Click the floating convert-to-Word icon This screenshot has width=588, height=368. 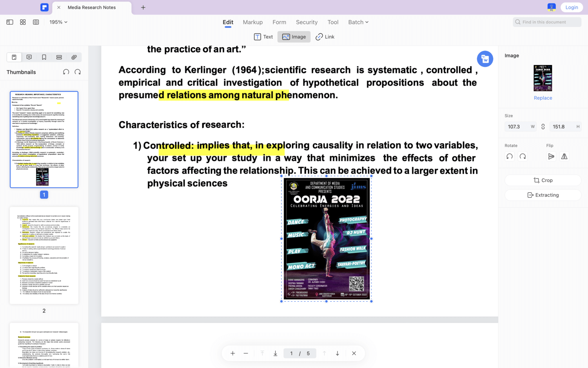pos(485,59)
